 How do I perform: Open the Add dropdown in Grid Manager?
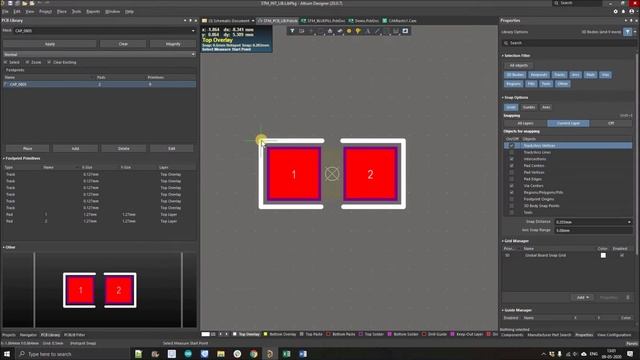pos(582,298)
